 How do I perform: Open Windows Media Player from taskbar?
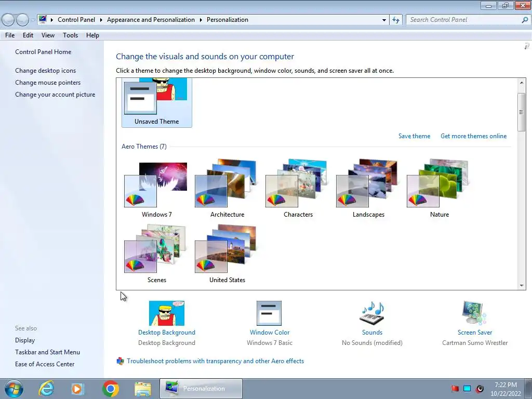click(x=78, y=389)
